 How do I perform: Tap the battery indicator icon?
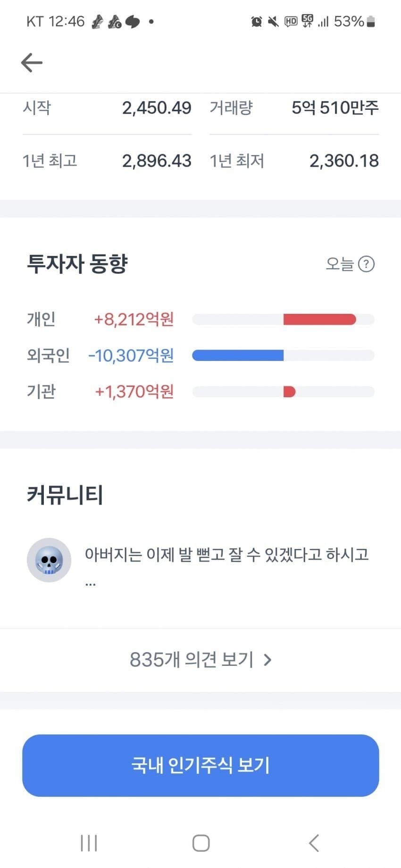371,21
